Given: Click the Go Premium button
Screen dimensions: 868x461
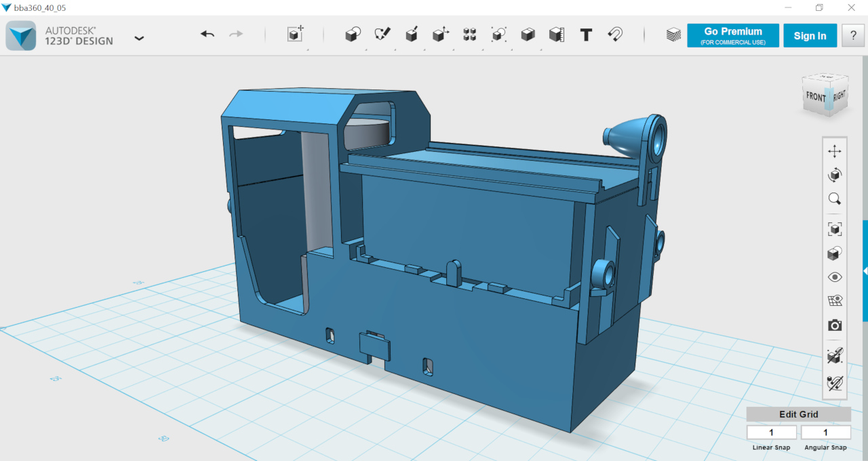Looking at the screenshot, I should 733,36.
